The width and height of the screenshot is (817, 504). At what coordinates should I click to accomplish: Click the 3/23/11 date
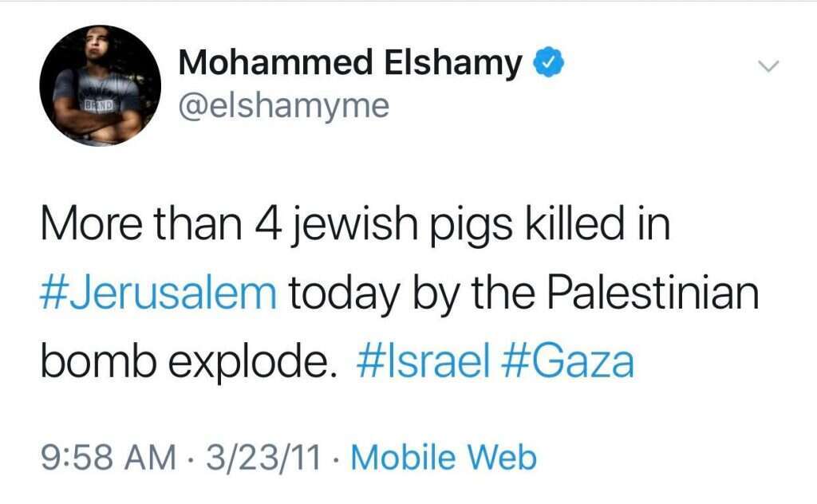262,457
